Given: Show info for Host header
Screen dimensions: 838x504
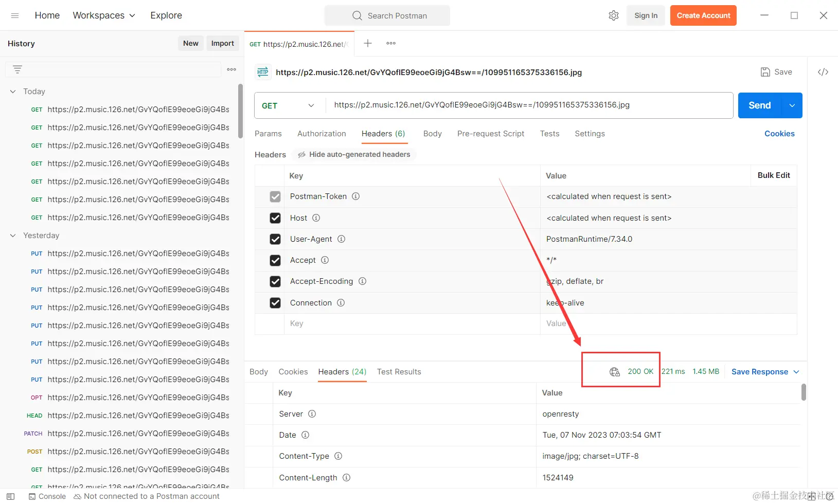Looking at the screenshot, I should (316, 218).
